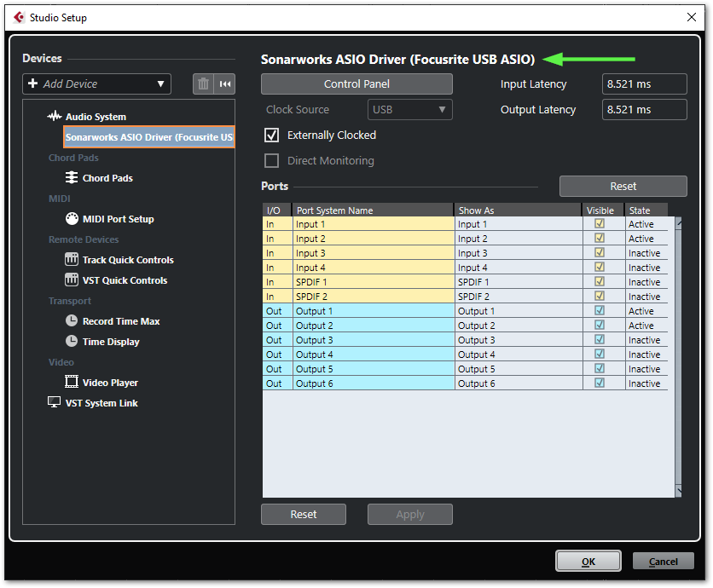Click the Port System Name column header
Image resolution: width=713 pixels, height=588 pixels.
point(373,210)
